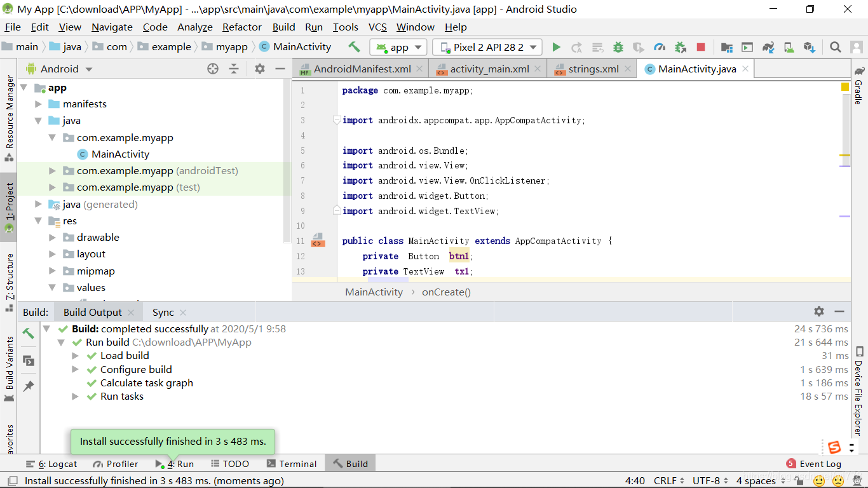
Task: Click Run with Coverage shield icon
Action: [x=639, y=47]
